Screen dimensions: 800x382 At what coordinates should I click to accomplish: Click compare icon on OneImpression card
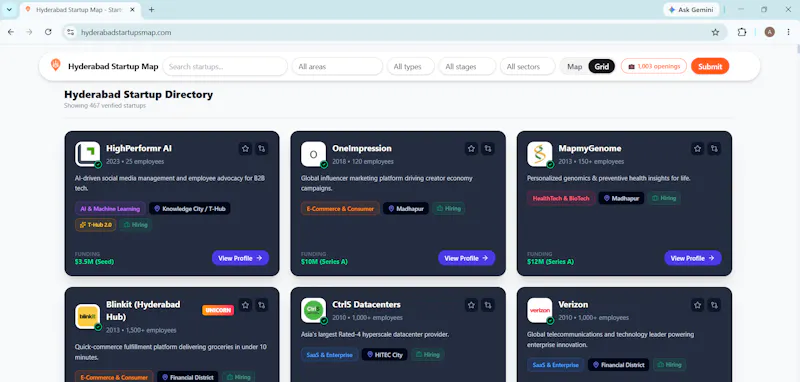click(488, 148)
